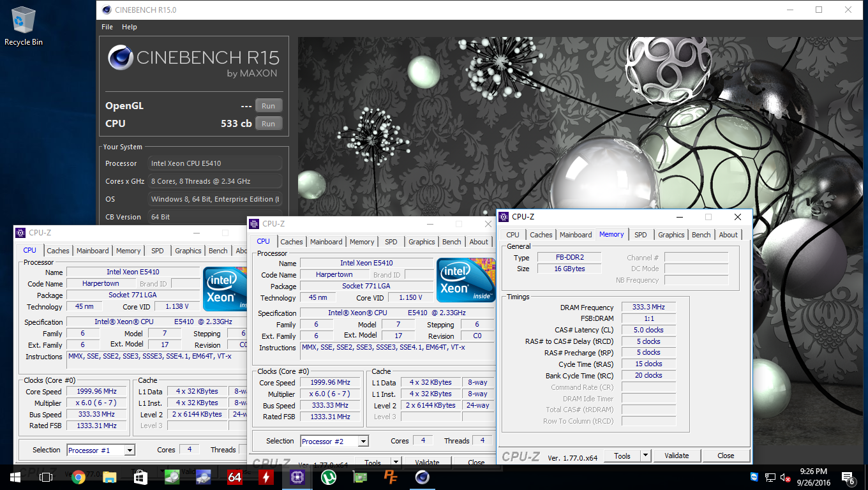Click the Cinebench R15 title bar icon
The image size is (868, 490).
point(105,10)
